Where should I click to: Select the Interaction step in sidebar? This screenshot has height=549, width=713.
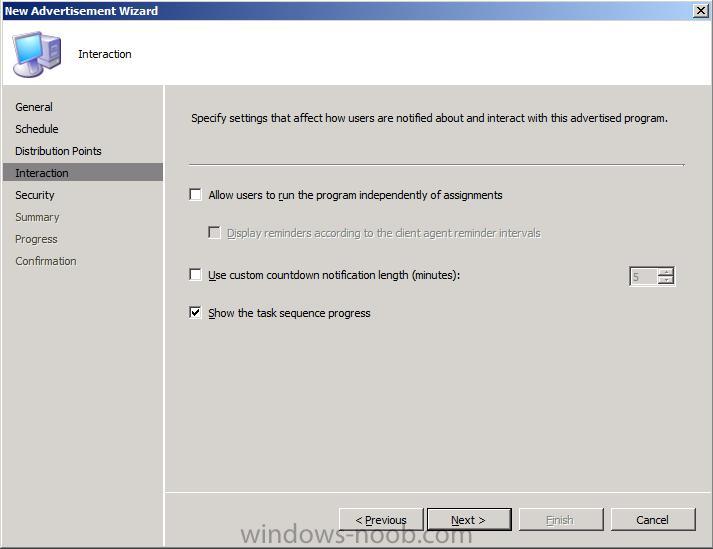coord(83,173)
